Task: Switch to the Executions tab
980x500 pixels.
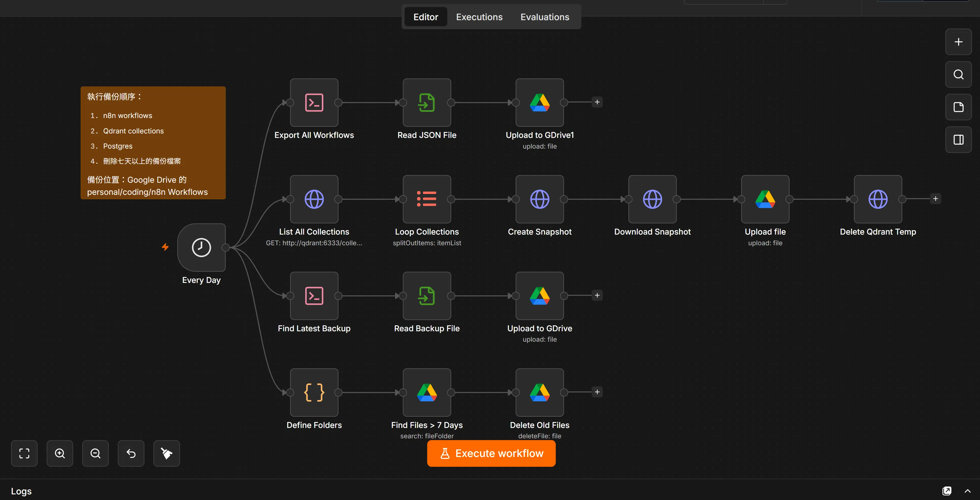Action: 479,17
